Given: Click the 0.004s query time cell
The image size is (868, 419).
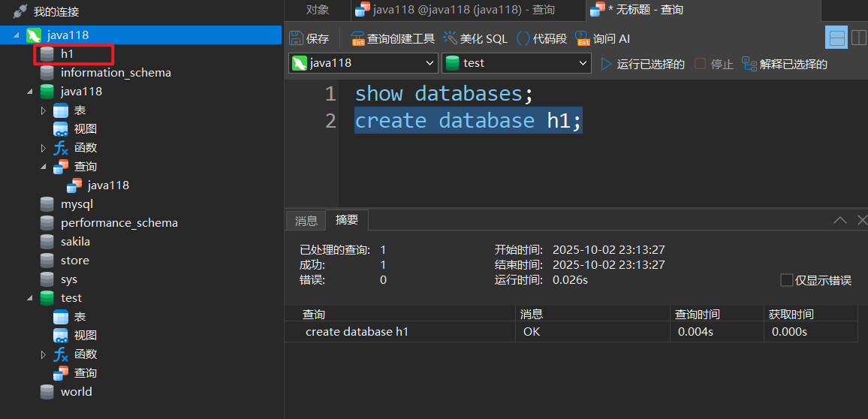Looking at the screenshot, I should pos(717,332).
